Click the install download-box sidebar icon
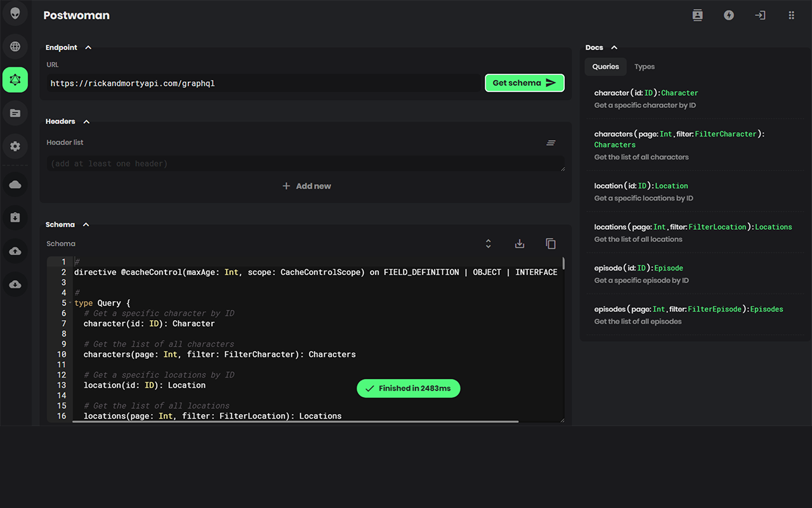Image resolution: width=812 pixels, height=508 pixels. [15, 218]
